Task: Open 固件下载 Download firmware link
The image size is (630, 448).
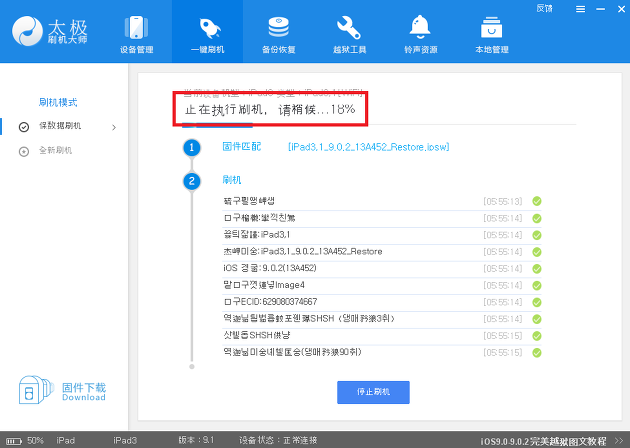Action: (84, 391)
